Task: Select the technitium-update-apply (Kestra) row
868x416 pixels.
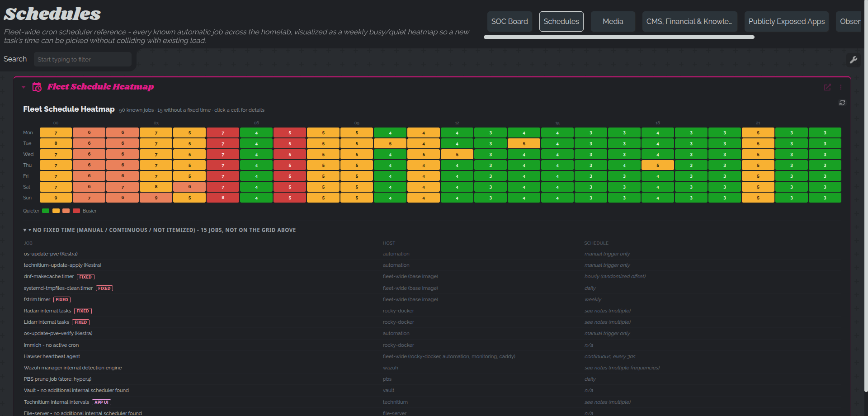Action: [x=432, y=265]
